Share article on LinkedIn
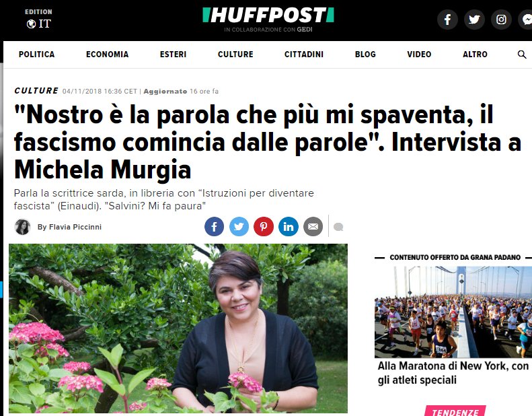532x416 pixels. [289, 226]
